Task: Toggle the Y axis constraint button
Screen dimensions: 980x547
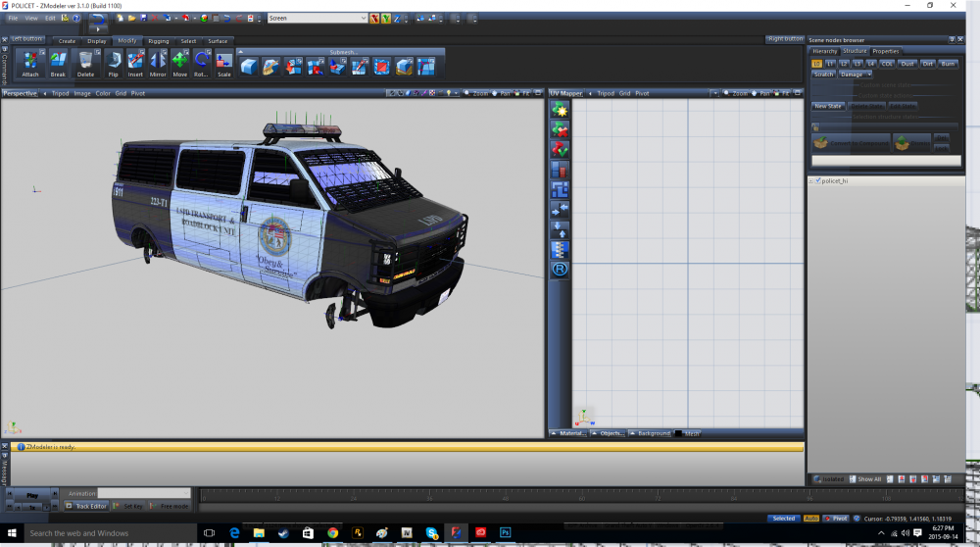Action: pos(385,19)
